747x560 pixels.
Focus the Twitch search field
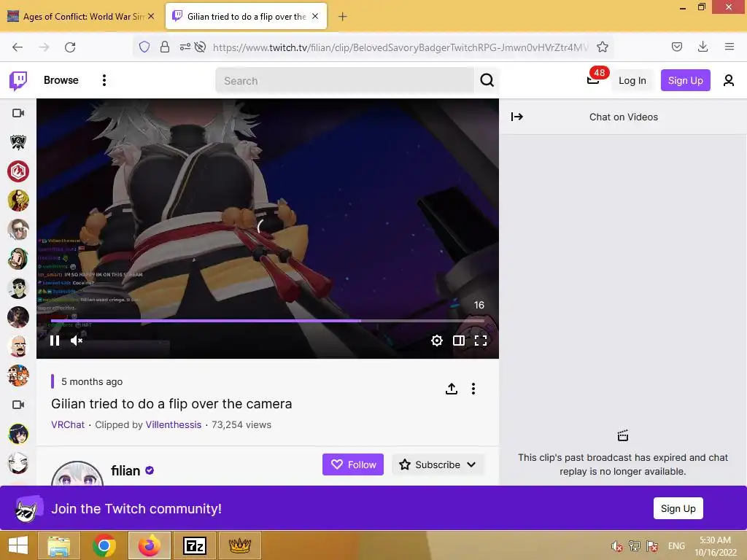pos(345,80)
